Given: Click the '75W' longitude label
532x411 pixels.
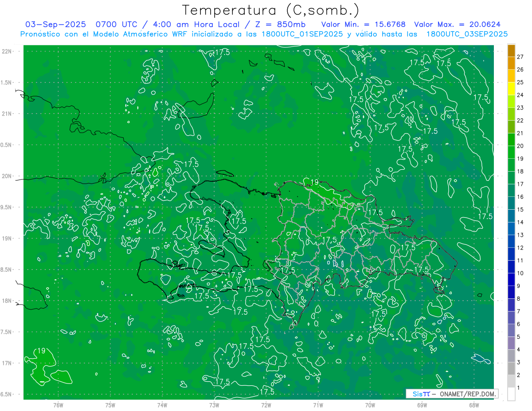Looking at the screenshot, I should (110, 405).
